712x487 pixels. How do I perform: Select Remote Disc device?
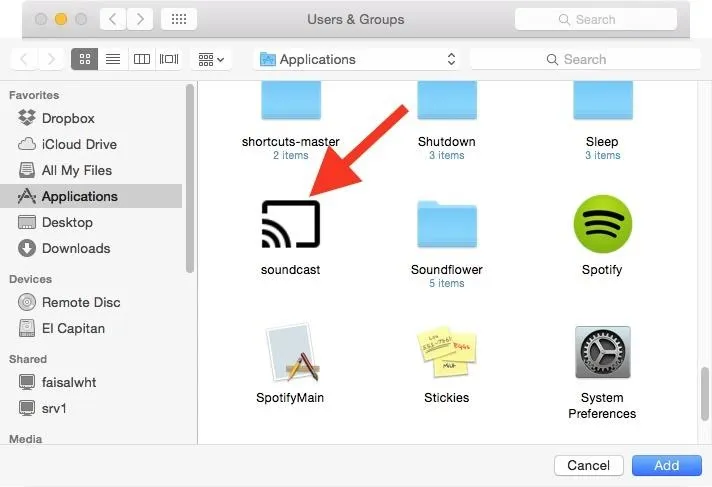click(x=91, y=302)
